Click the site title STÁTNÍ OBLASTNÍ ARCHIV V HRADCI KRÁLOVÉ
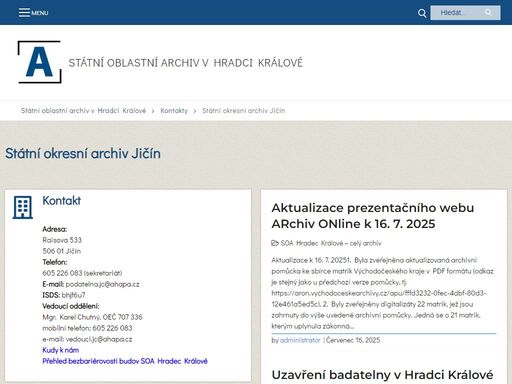The image size is (512, 384). pyautogui.click(x=186, y=63)
